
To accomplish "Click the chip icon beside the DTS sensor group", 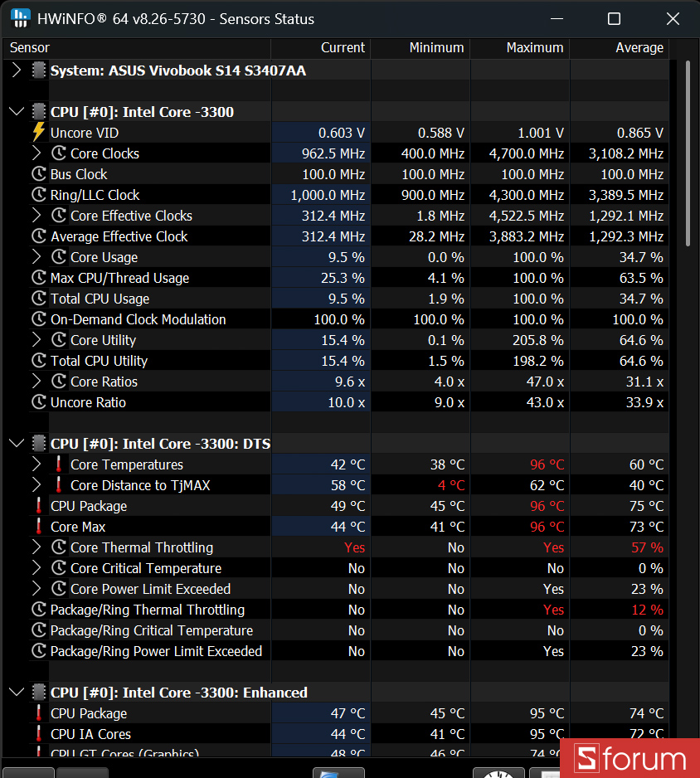I will 39,444.
